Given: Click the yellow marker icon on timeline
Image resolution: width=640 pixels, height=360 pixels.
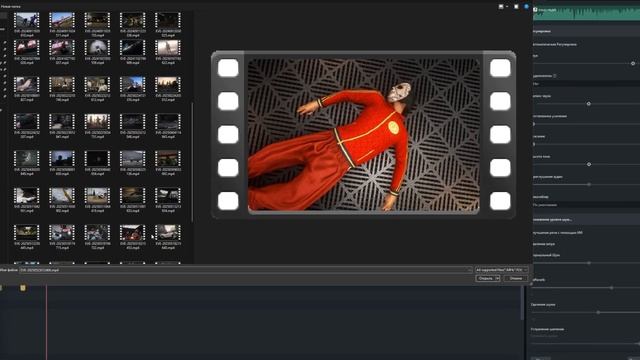Looking at the screenshot, I should (23, 288).
